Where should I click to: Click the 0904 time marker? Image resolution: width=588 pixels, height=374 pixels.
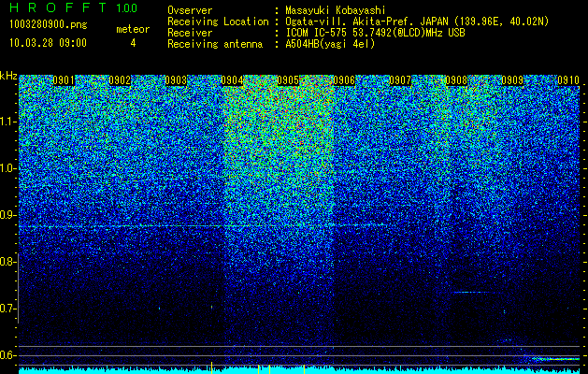(232, 80)
